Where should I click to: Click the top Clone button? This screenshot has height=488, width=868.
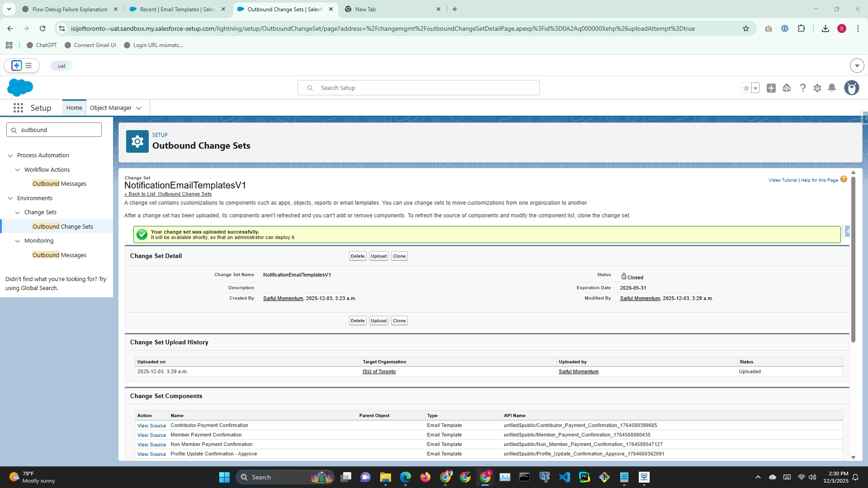399,256
